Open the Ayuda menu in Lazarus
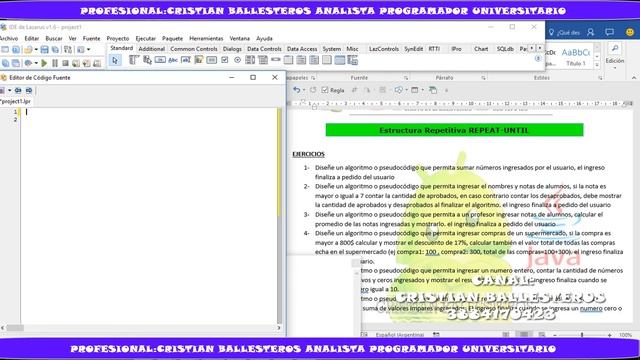This screenshot has width=640, height=360. tap(264, 38)
